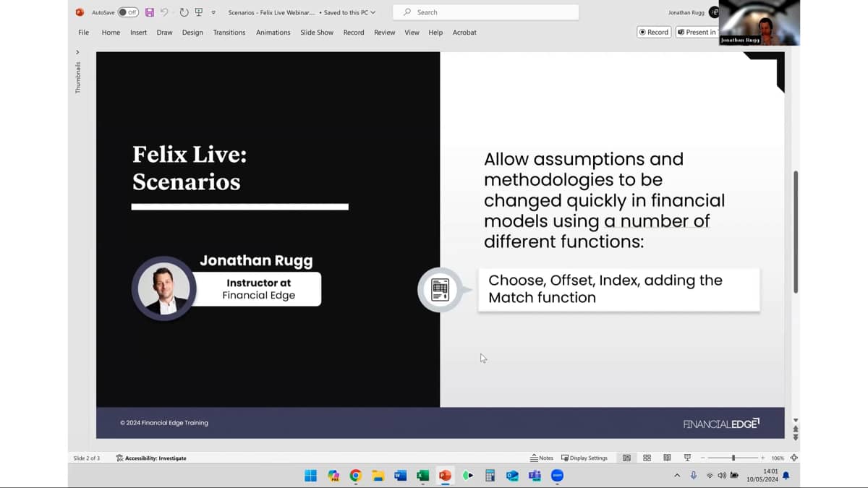868x488 pixels.
Task: Select the instructor portrait photo
Action: 163,288
